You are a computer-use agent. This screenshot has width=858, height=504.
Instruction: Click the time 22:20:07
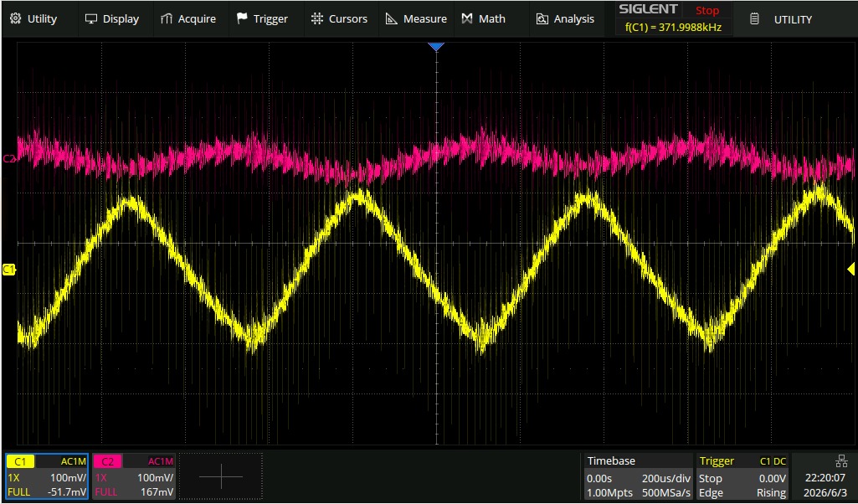tap(825, 478)
